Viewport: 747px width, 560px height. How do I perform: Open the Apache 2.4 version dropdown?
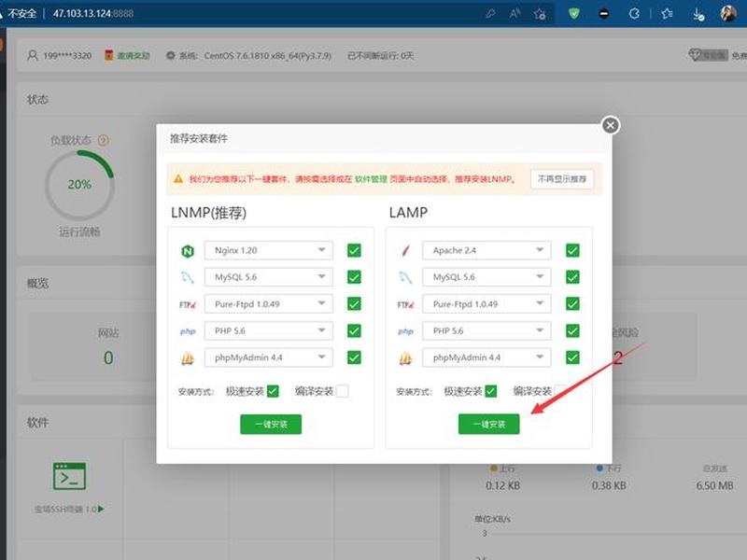[x=486, y=250]
